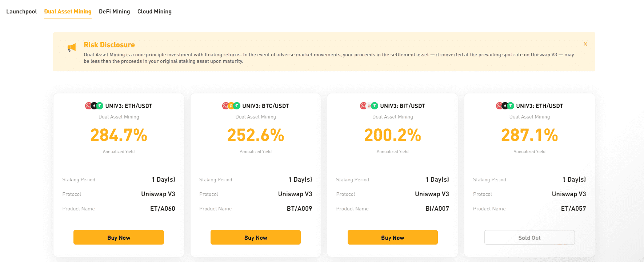Viewport: 644px width, 262px height.
Task: Click the UNIV3: BIT/USDT card title
Action: click(x=403, y=106)
